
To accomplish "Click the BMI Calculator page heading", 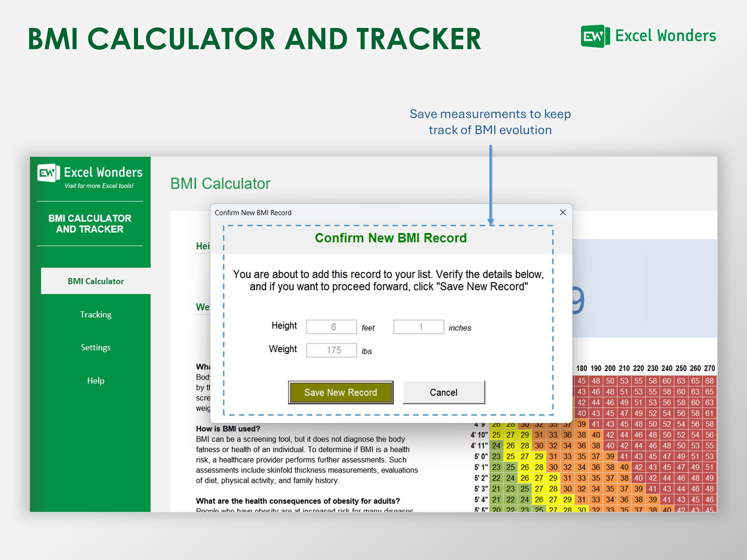I will click(x=220, y=183).
